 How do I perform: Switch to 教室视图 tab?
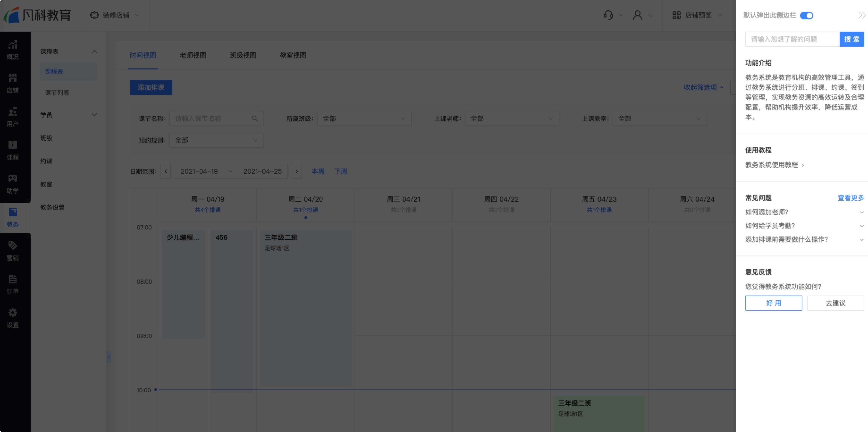pos(293,55)
